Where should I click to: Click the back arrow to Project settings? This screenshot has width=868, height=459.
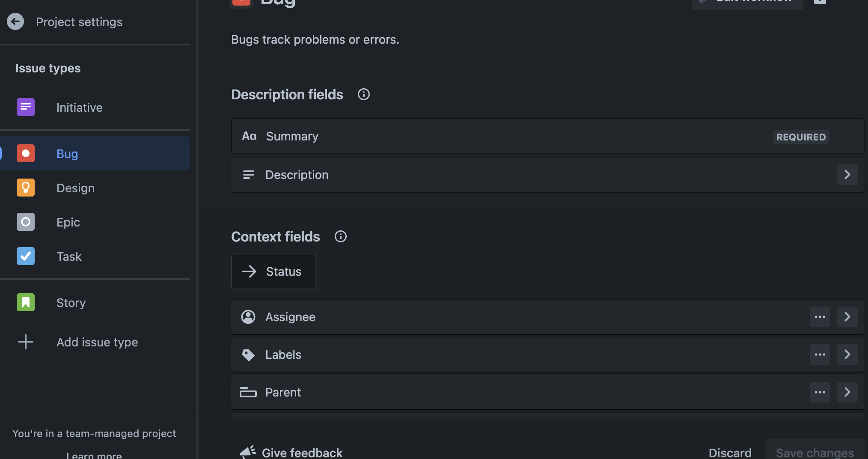point(15,21)
